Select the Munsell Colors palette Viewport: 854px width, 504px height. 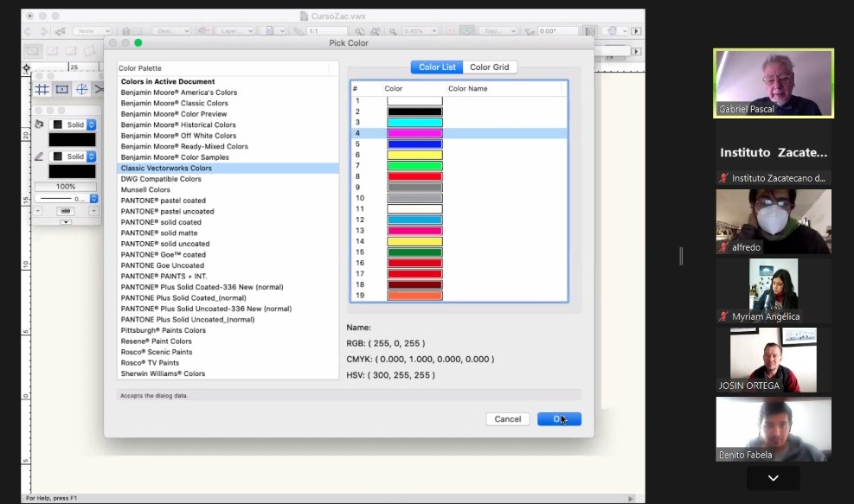tap(228, 189)
